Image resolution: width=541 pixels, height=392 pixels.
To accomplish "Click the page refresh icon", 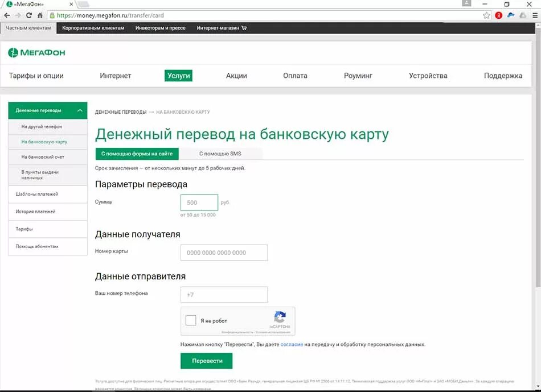I will [28, 15].
